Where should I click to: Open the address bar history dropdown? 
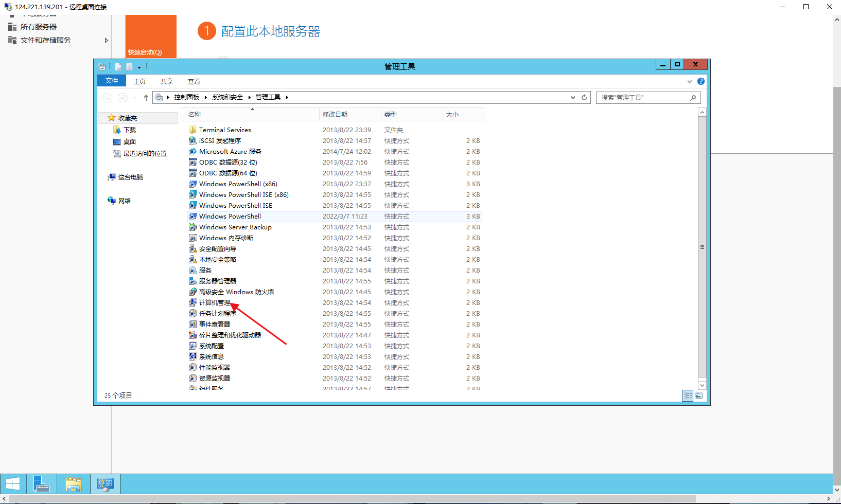point(573,98)
